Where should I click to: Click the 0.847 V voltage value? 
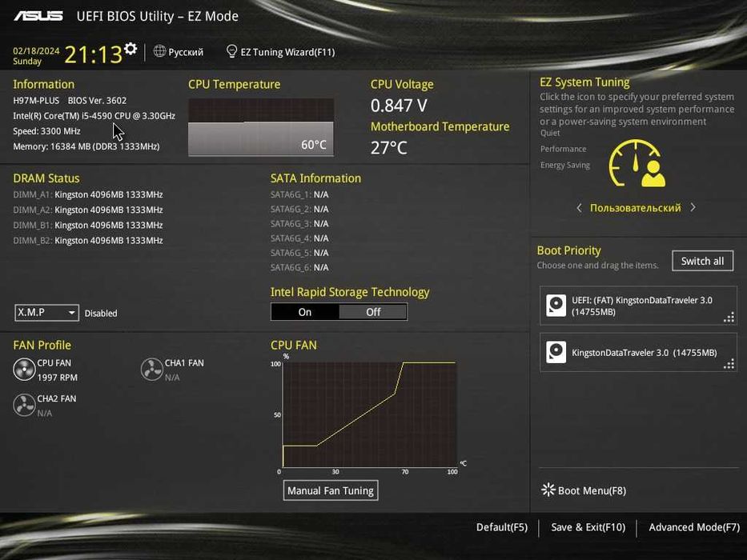[399, 106]
